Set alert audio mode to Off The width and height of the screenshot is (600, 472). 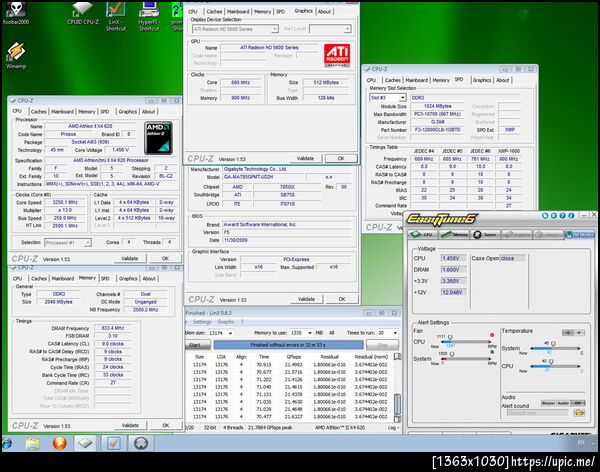[577, 403]
